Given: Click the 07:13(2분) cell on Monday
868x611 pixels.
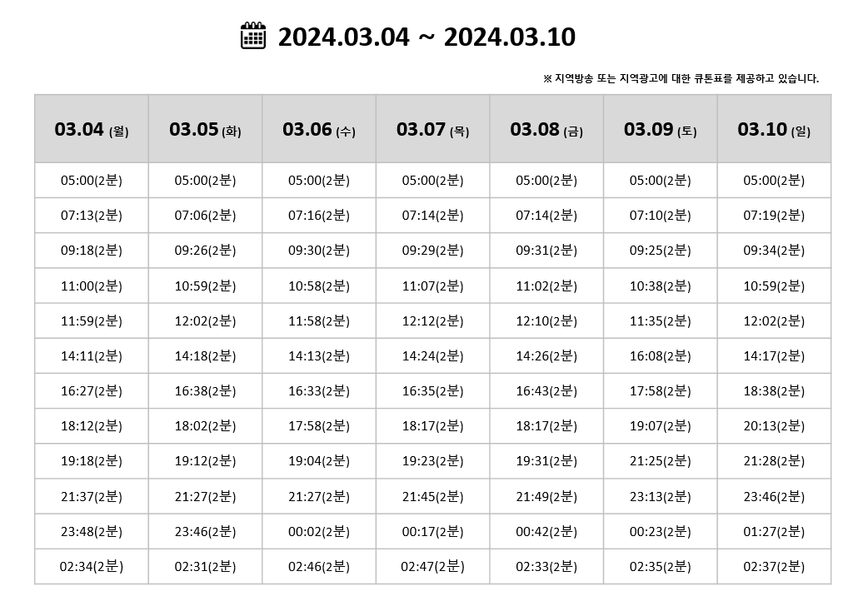Looking at the screenshot, I should tap(92, 216).
